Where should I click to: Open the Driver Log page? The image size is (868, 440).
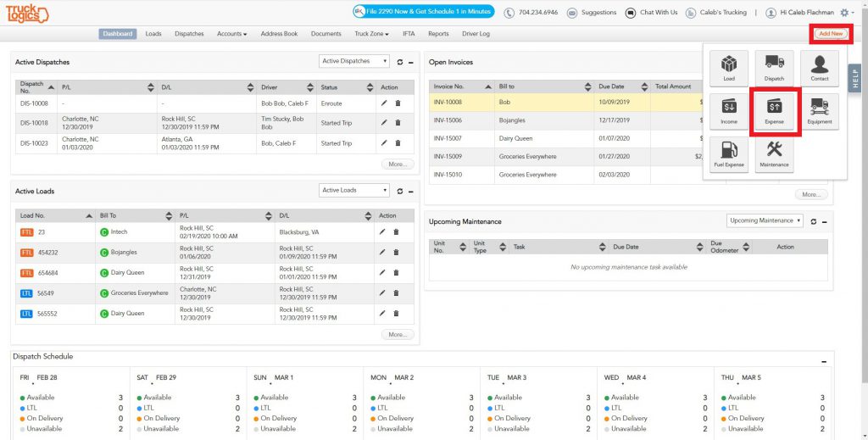[476, 34]
